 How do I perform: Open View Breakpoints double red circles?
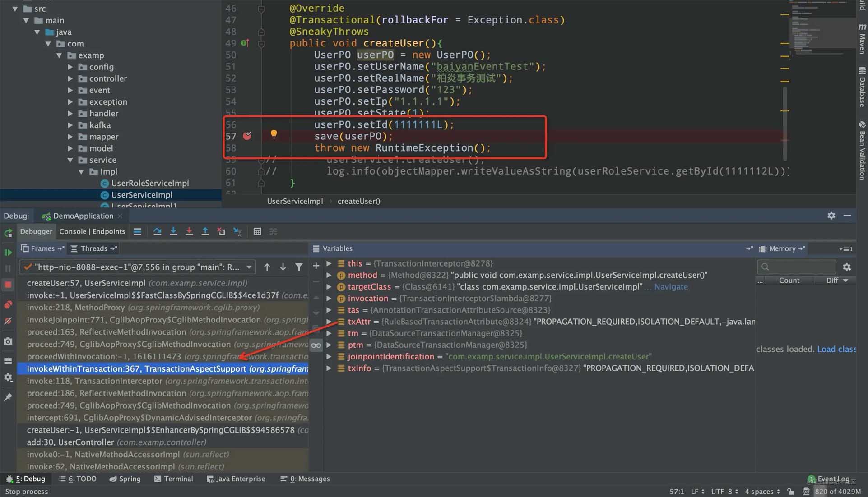point(8,305)
